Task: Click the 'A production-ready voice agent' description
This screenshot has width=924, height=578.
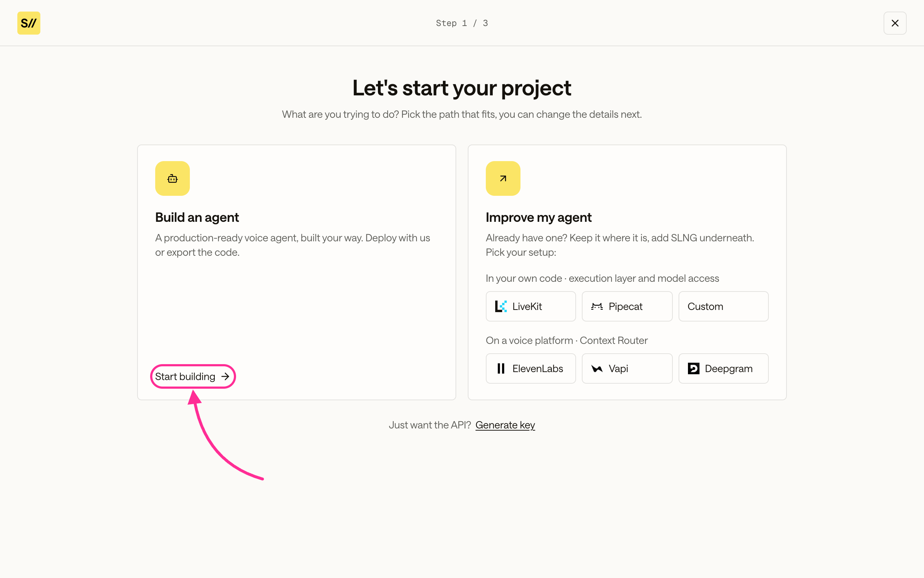Action: (292, 245)
